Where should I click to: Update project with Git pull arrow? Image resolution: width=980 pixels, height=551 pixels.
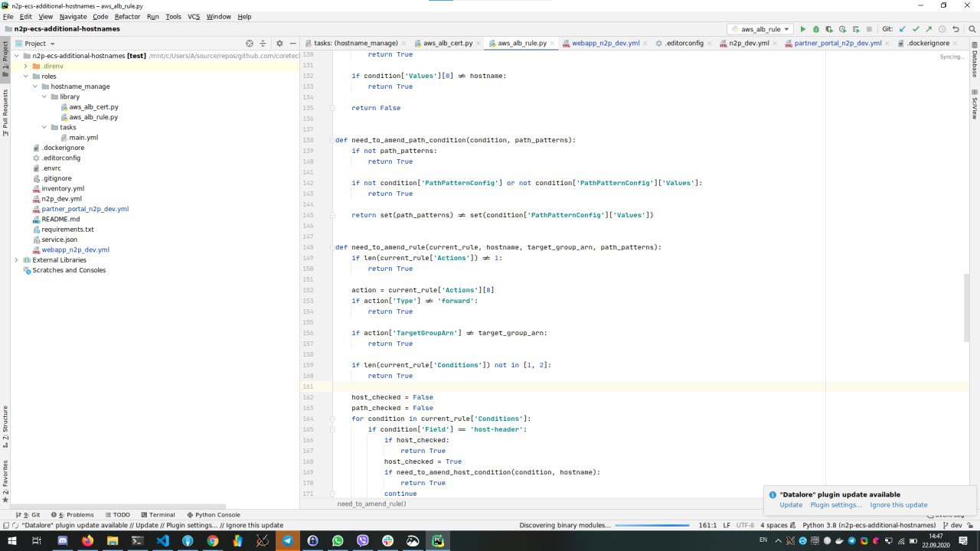click(x=902, y=29)
